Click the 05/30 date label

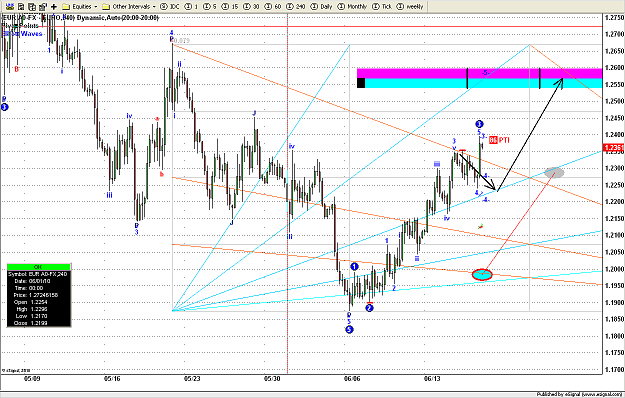point(272,378)
